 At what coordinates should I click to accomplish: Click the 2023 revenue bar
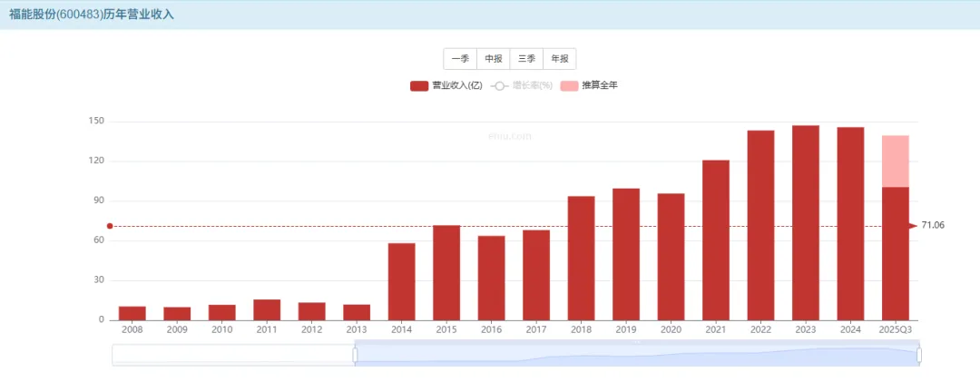point(806,222)
